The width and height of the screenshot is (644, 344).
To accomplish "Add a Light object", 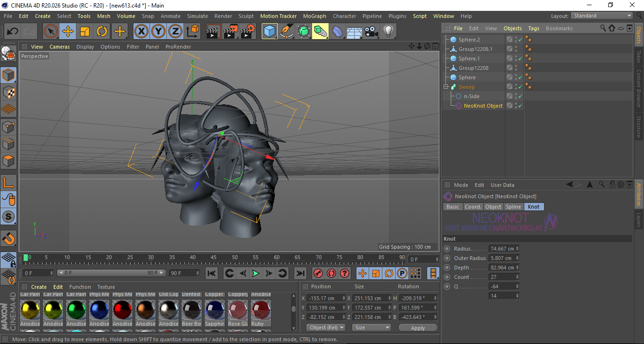I will tap(388, 32).
